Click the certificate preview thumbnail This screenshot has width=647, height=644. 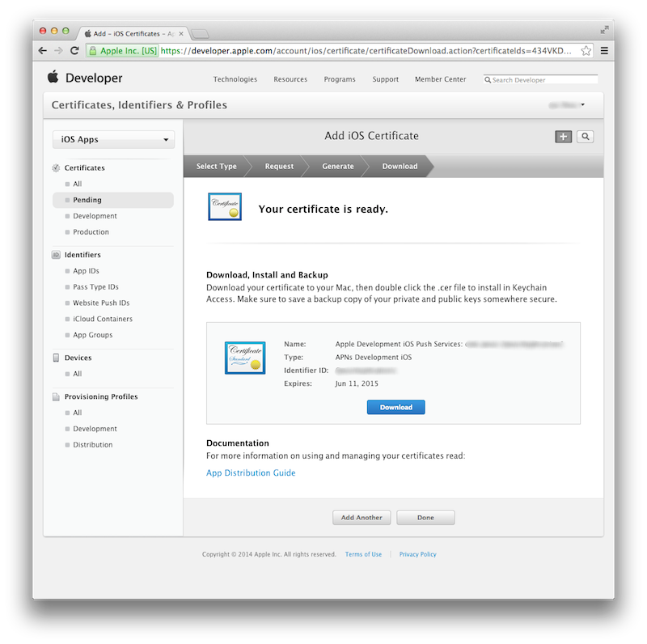244,358
